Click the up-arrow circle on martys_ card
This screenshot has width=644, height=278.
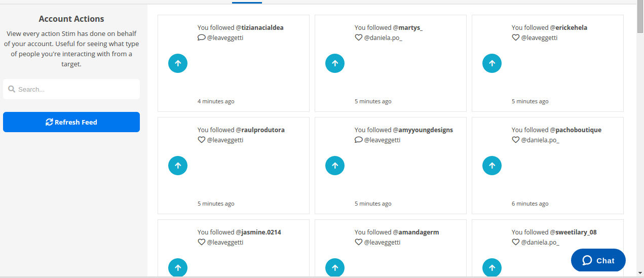[x=335, y=63]
